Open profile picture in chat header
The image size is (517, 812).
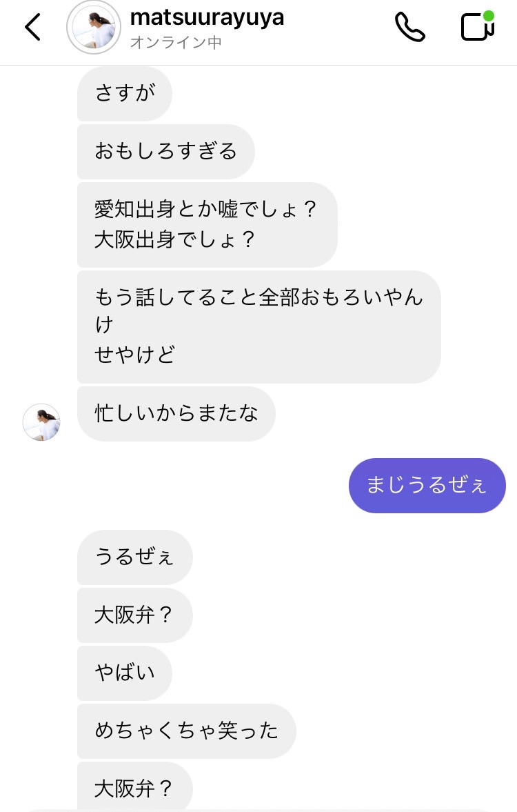coord(93,28)
